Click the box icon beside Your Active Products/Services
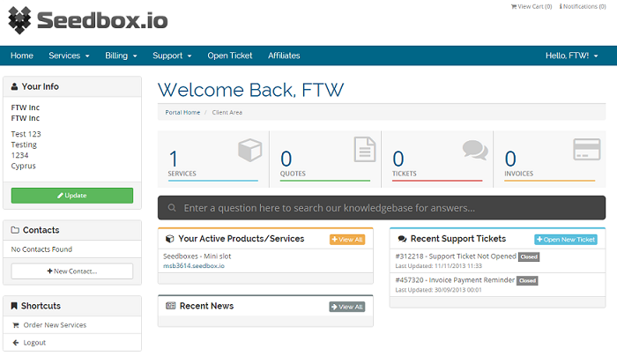This screenshot has height=364, width=617. pos(169,239)
